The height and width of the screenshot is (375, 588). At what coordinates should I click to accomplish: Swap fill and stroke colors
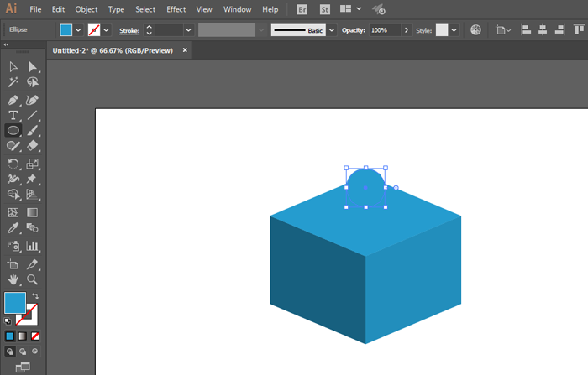coord(36,296)
